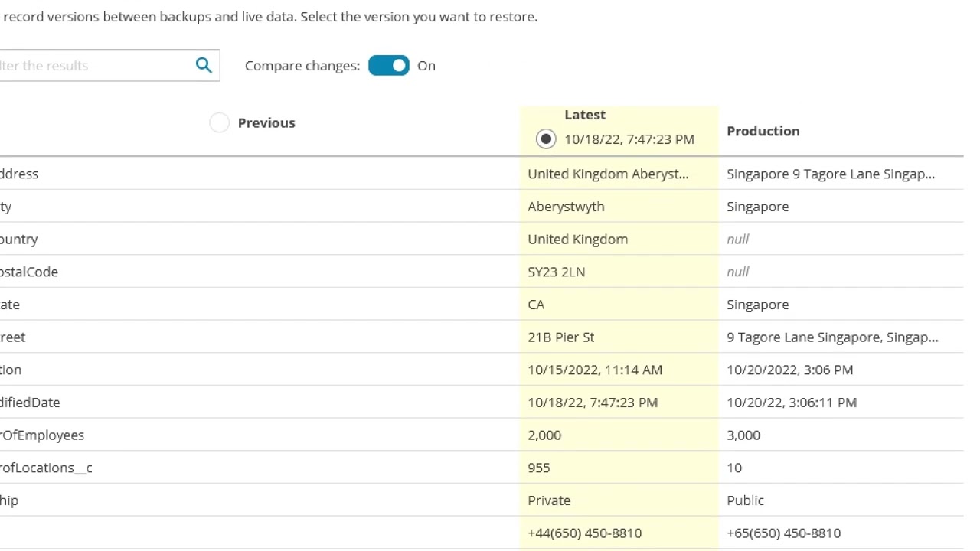Click the Private ownership value

pos(549,500)
